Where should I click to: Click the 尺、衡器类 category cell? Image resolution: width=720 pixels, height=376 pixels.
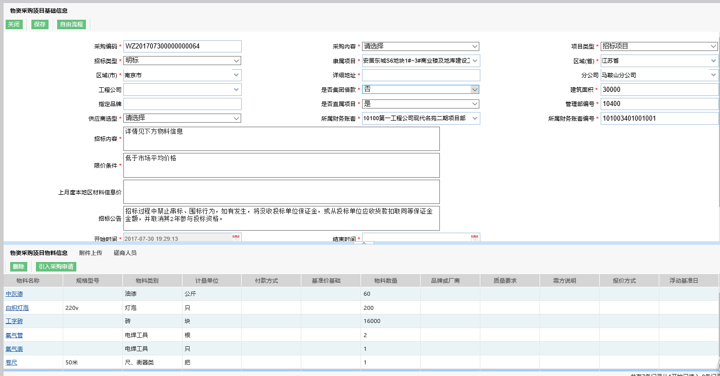pyautogui.click(x=152, y=362)
